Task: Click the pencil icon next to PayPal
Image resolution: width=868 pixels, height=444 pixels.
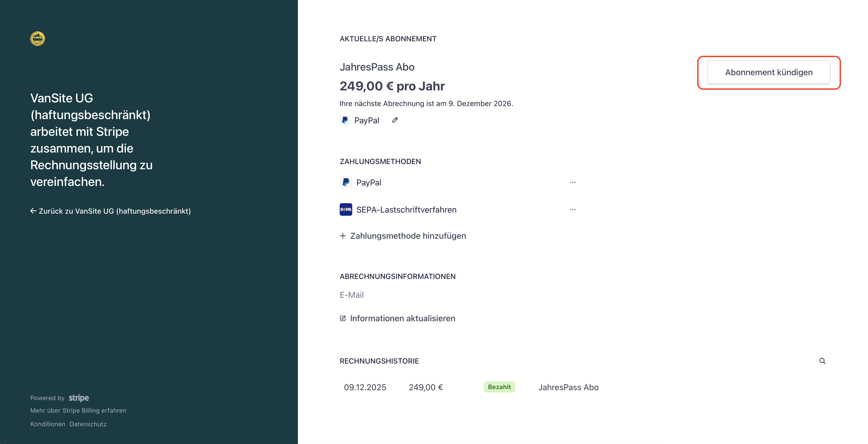Action: (395, 120)
